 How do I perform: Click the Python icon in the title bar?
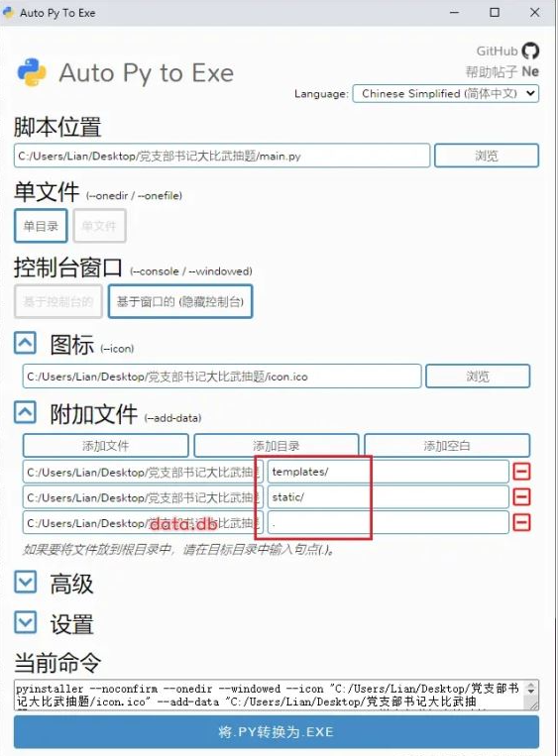coord(9,12)
